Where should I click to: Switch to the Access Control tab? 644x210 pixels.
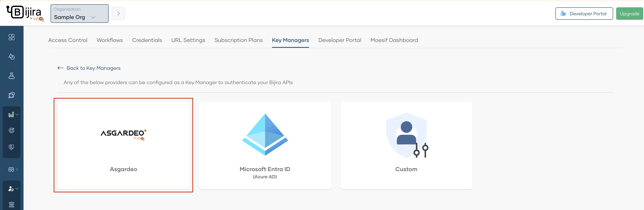[x=68, y=40]
